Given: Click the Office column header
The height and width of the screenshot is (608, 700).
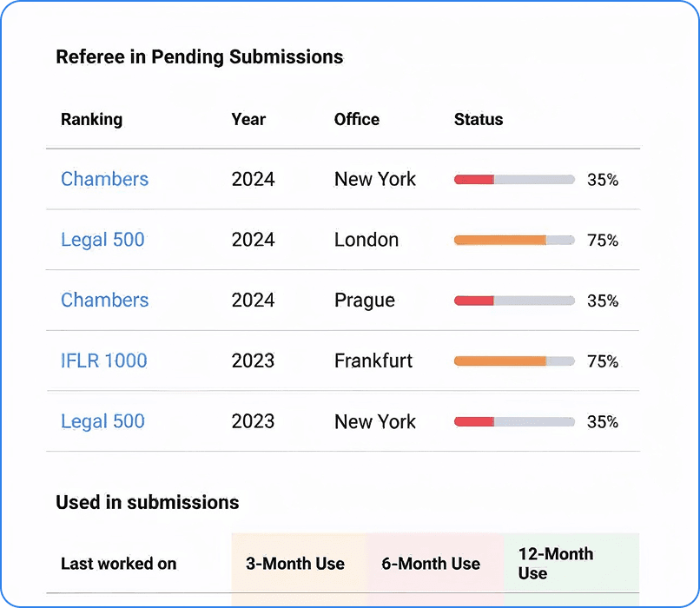Looking at the screenshot, I should (x=357, y=119).
